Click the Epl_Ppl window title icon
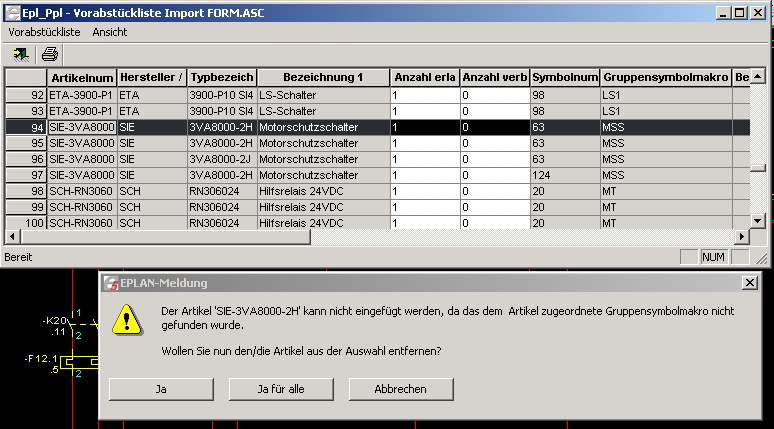The image size is (774, 429). pyautogui.click(x=12, y=13)
